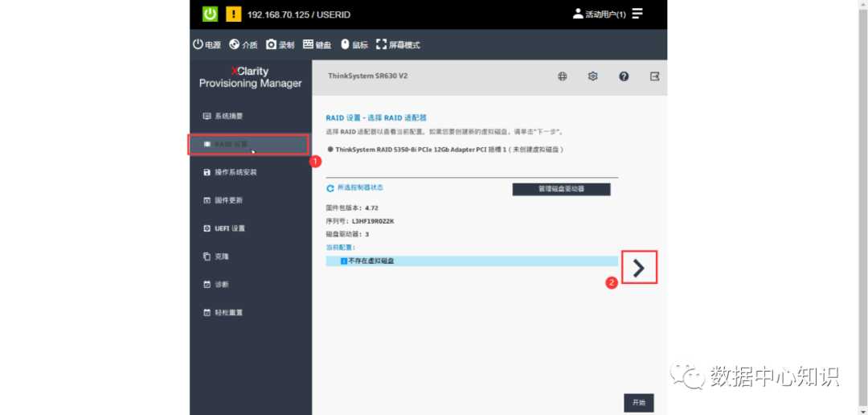Click the refresh icon beside 所选控制器状态
Viewport: 868px width, 415px height.
pos(330,188)
